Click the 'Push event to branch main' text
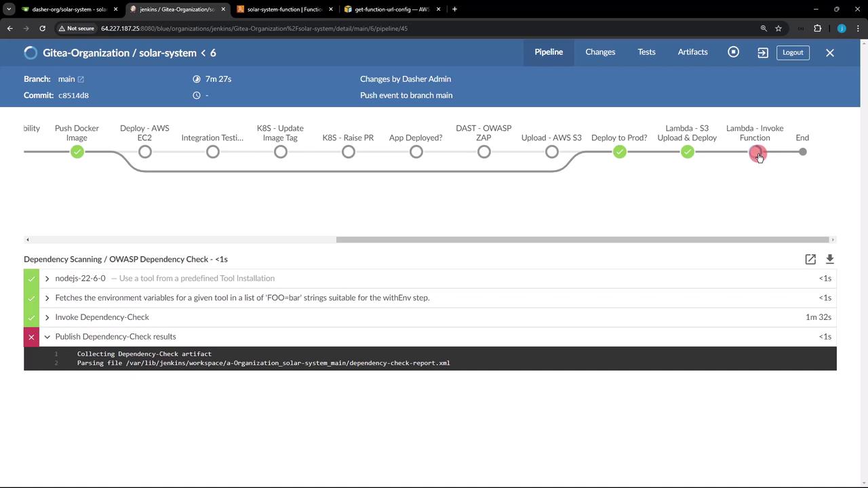The image size is (868, 488). click(406, 96)
